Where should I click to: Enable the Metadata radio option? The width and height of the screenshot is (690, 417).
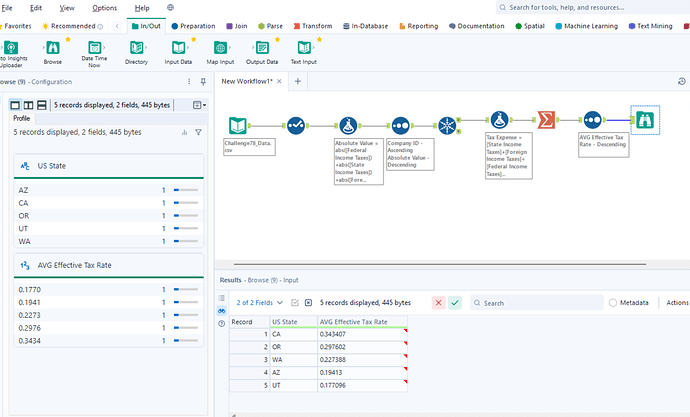(x=613, y=302)
